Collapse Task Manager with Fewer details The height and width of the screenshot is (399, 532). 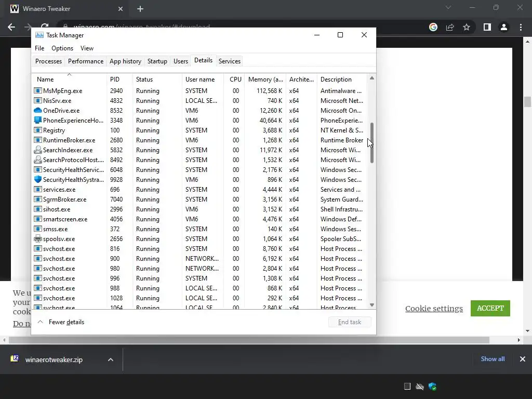61,322
